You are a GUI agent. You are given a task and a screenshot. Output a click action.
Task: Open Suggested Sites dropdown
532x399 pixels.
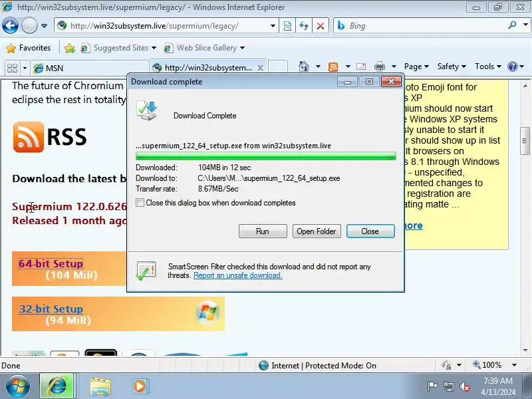pyautogui.click(x=118, y=48)
